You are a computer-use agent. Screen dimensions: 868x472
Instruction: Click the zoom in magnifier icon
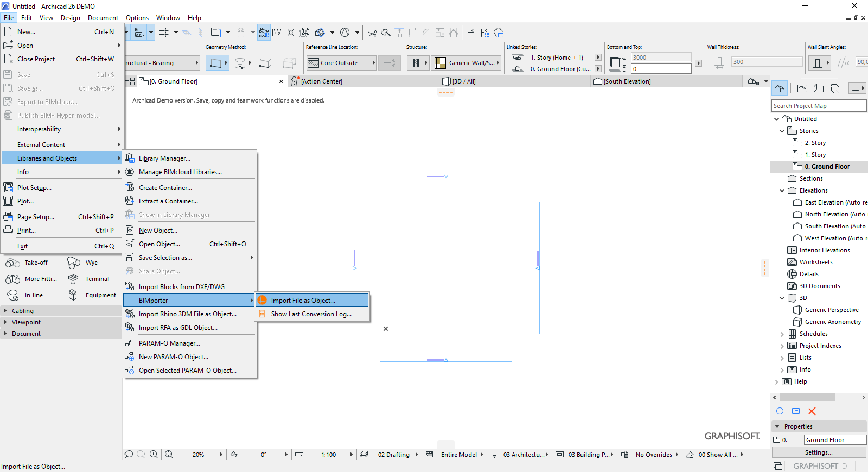pos(154,455)
